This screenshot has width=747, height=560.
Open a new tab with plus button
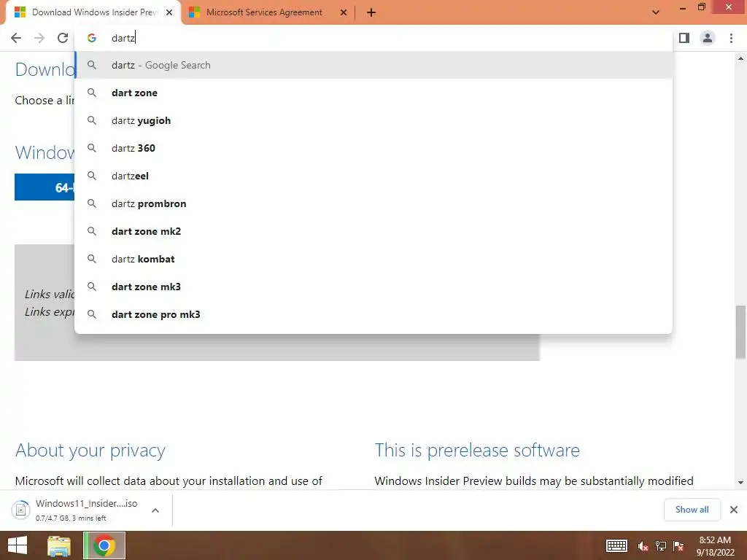[371, 12]
